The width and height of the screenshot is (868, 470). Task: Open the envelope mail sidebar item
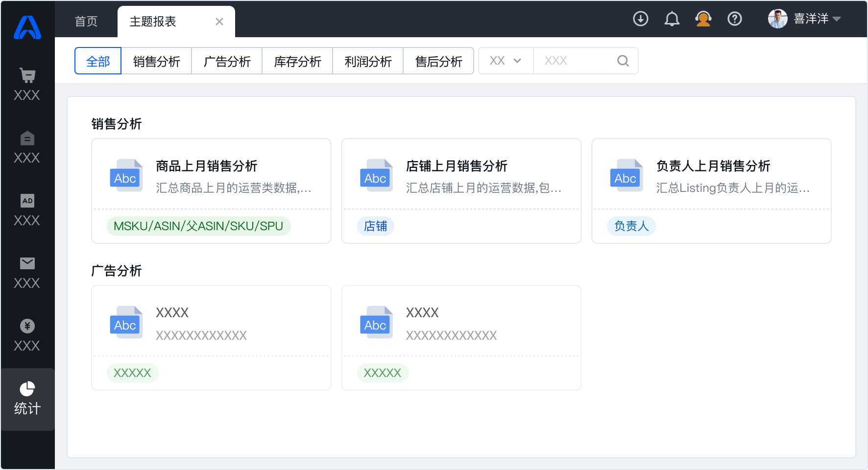27,273
